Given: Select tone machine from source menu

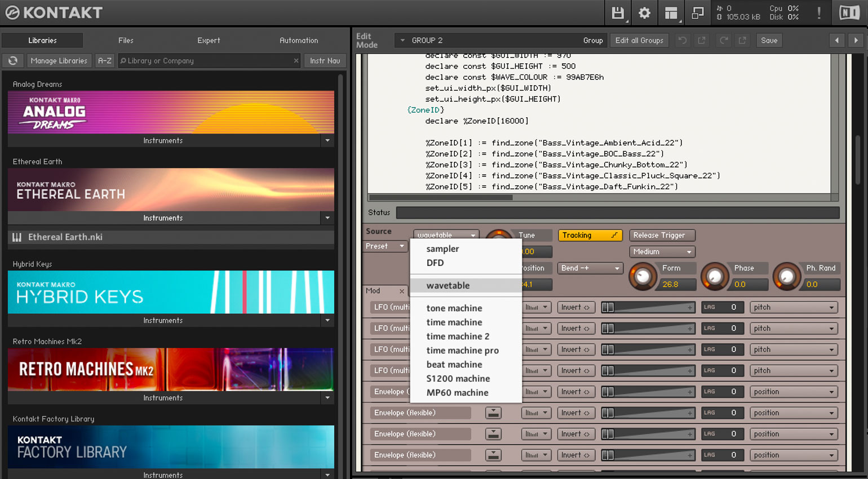Looking at the screenshot, I should click(x=454, y=308).
